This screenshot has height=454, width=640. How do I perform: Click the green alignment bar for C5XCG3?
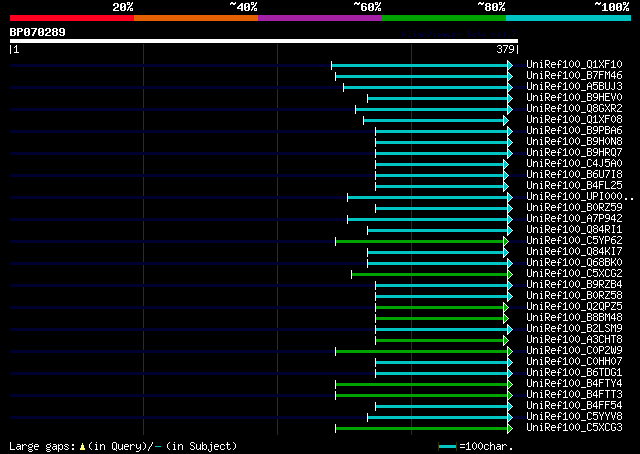422,429
